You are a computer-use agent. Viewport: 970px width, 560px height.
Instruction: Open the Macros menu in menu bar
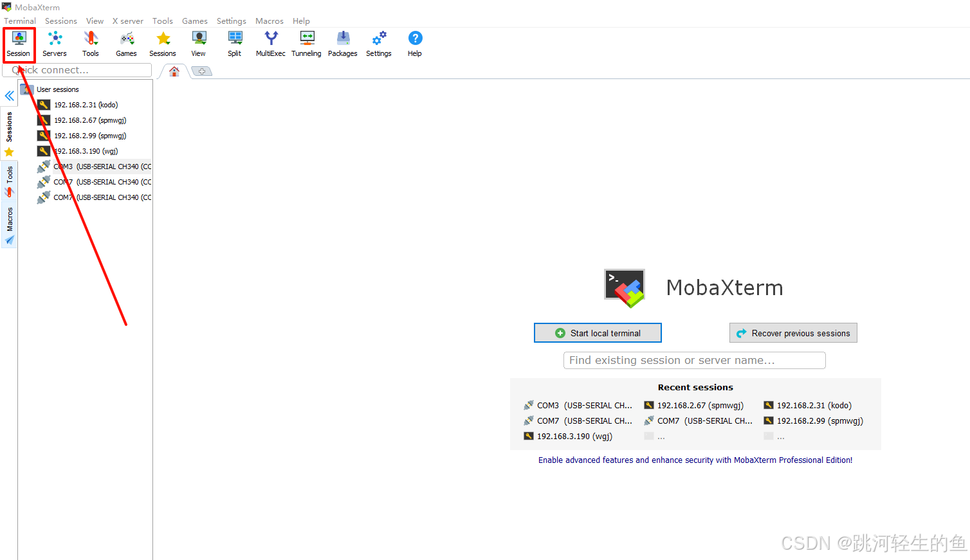[x=270, y=21]
